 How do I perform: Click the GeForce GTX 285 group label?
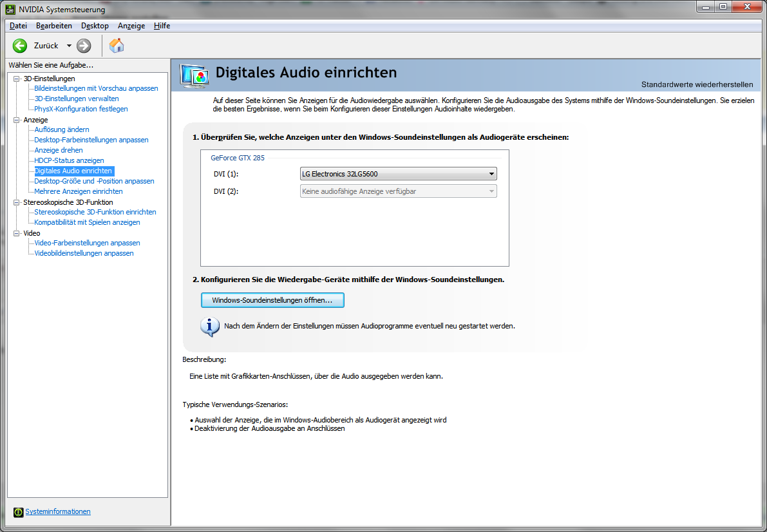click(x=237, y=158)
